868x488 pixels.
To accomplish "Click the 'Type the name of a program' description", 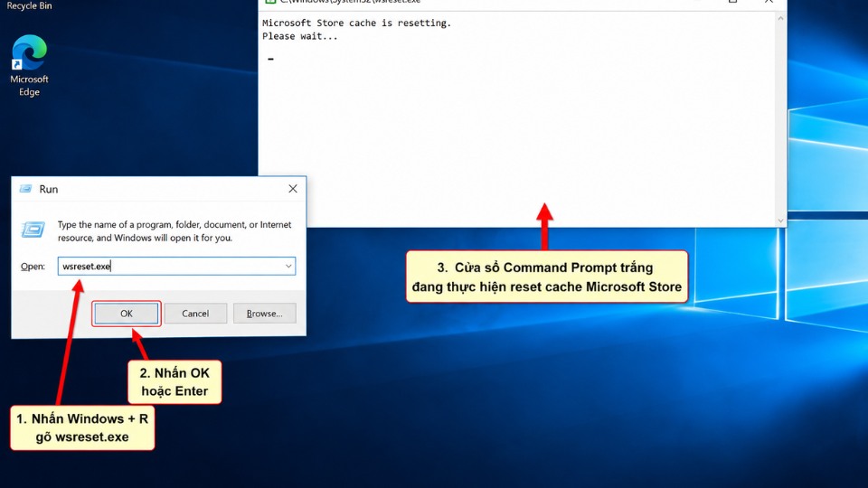I will click(x=175, y=230).
